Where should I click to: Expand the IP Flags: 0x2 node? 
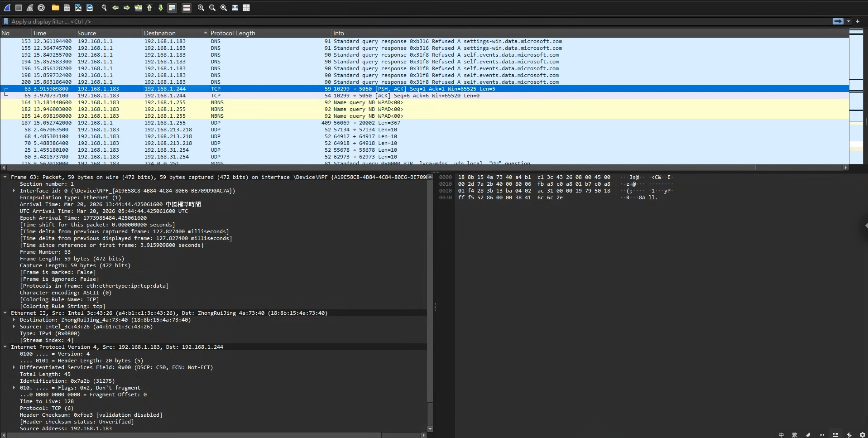(x=14, y=388)
